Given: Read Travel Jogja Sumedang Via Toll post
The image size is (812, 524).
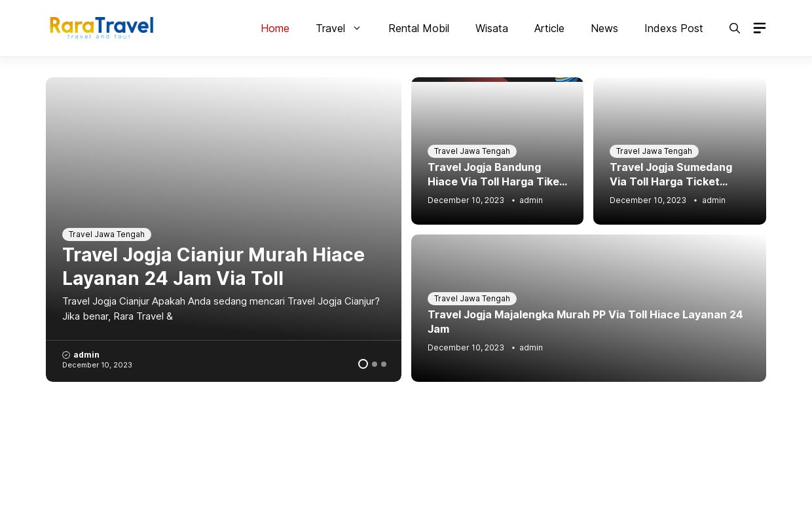Looking at the screenshot, I should 671,174.
